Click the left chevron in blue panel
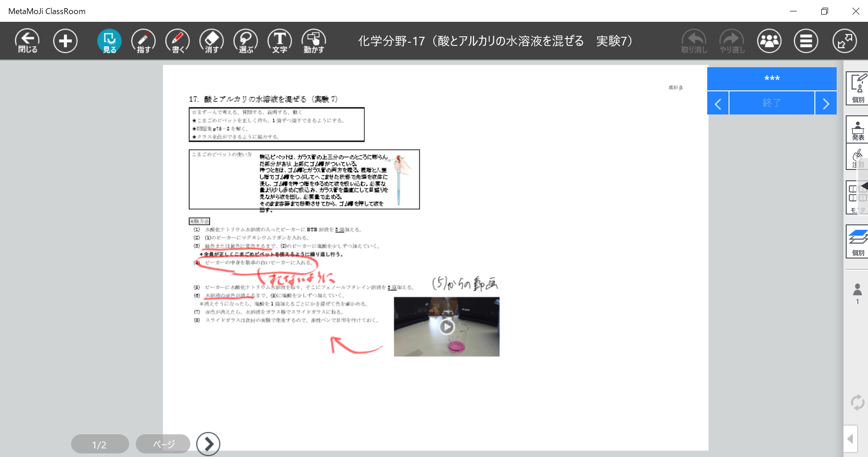The height and width of the screenshot is (457, 868). click(x=718, y=104)
